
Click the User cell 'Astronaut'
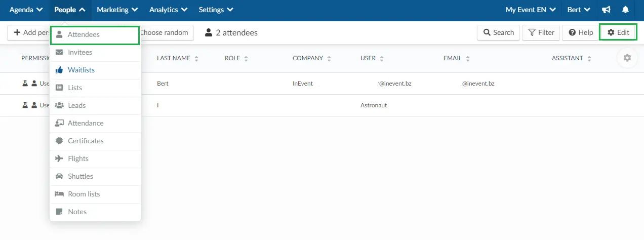(374, 105)
